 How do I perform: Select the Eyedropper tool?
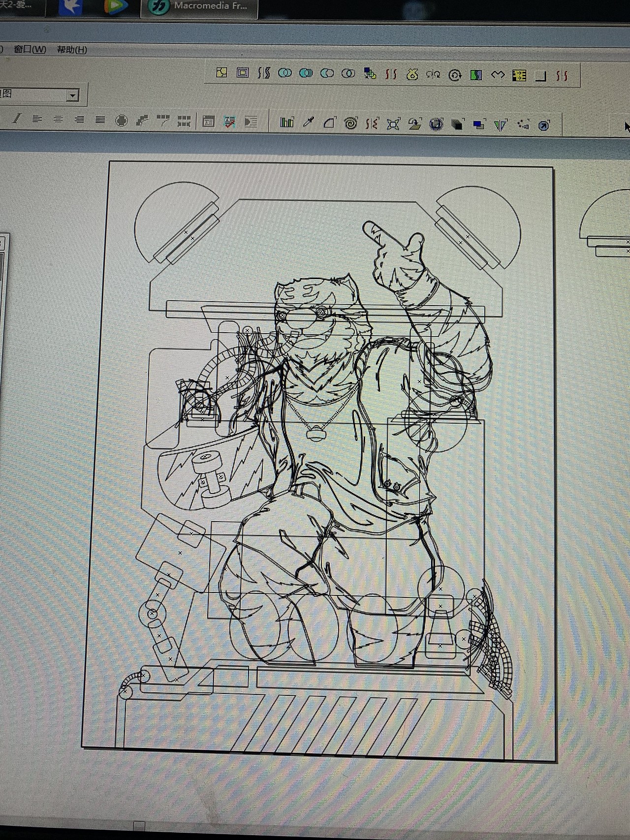[308, 122]
